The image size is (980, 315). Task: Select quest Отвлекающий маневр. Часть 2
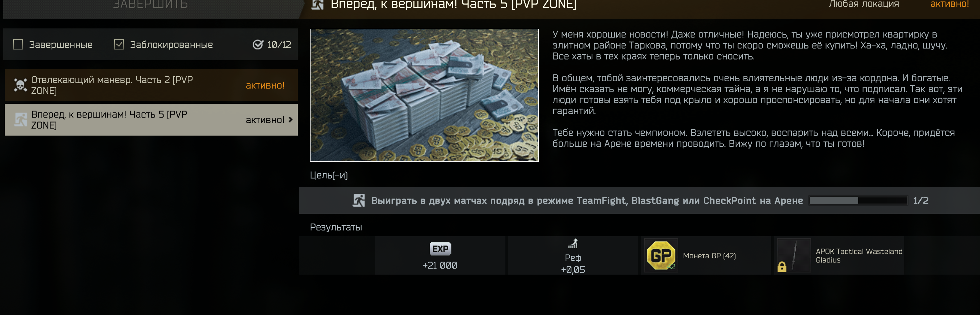tap(151, 85)
